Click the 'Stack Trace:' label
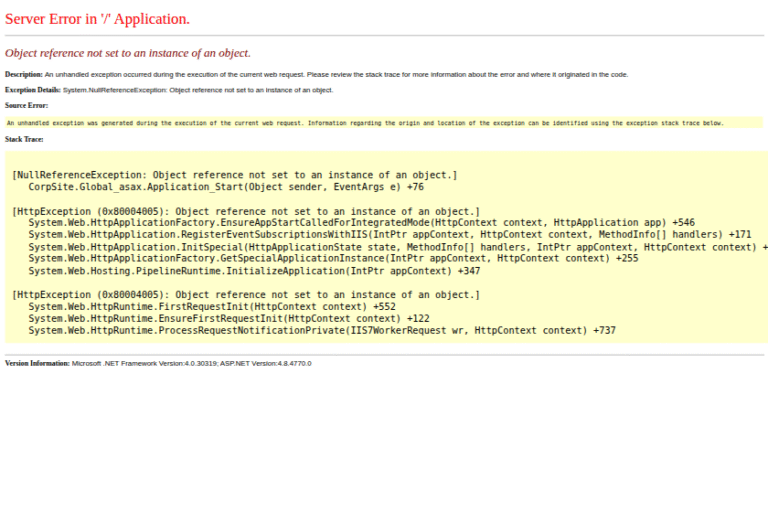768x512 pixels. click(24, 139)
